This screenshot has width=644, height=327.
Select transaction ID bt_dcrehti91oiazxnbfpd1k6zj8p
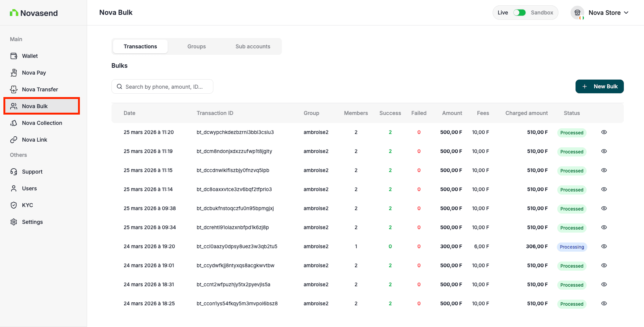[233, 227]
